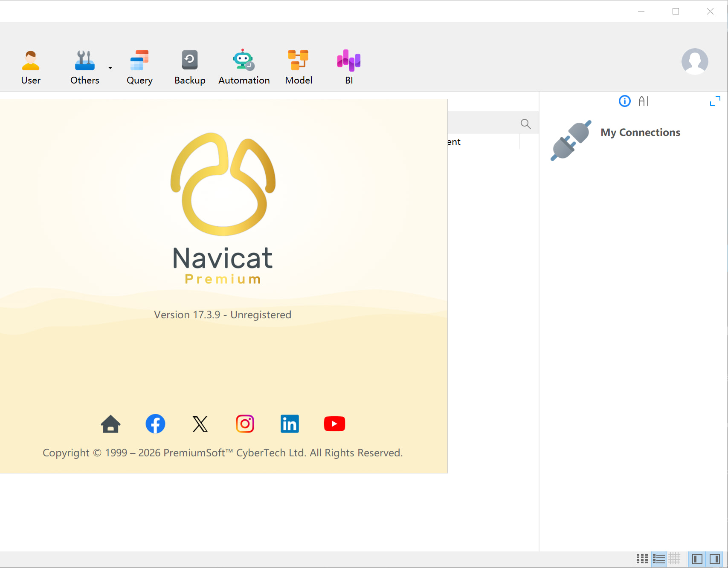Open the Model toolbar item
Image resolution: width=728 pixels, height=568 pixels.
[x=299, y=67]
